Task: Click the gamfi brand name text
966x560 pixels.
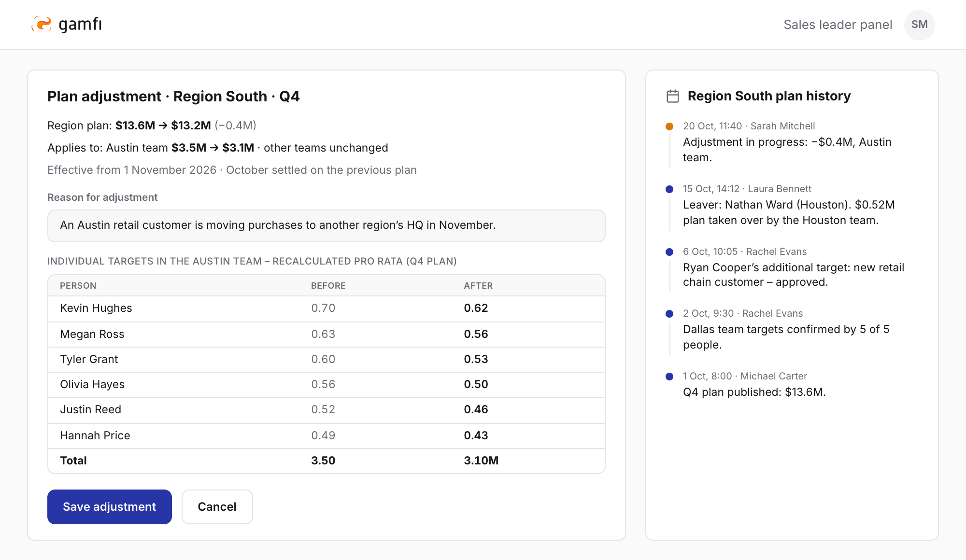Action: 80,24
